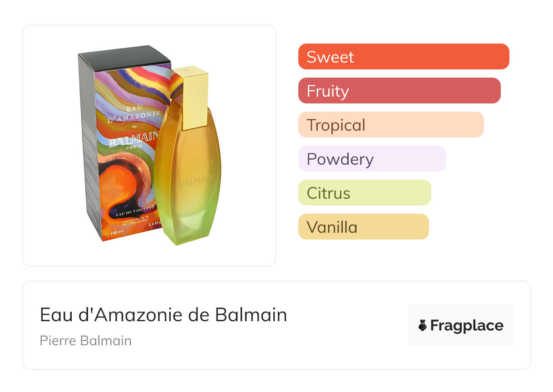Select the Fruity accord bar

pos(399,91)
